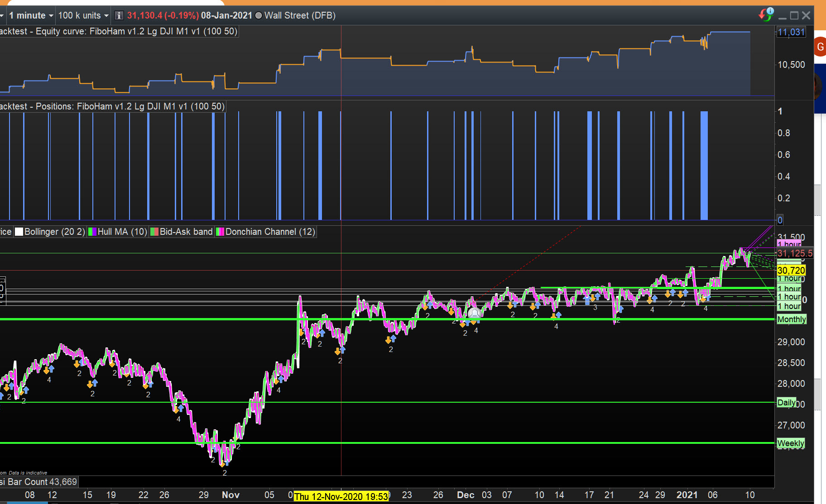Click the 10,500 tick on the equity axis
826x504 pixels.
point(791,65)
